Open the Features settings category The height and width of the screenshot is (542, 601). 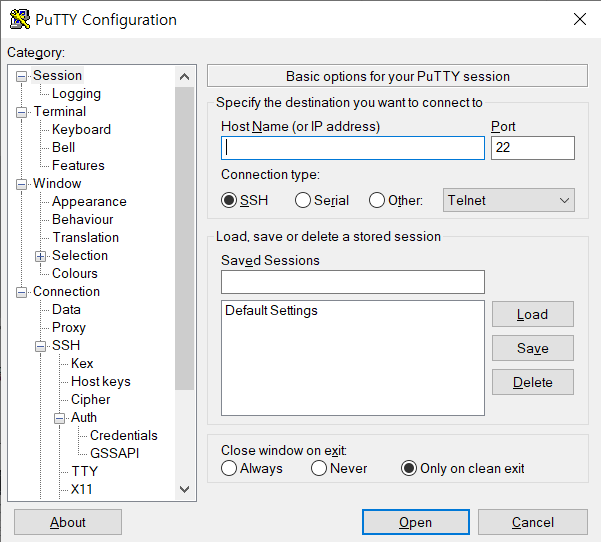coord(78,166)
